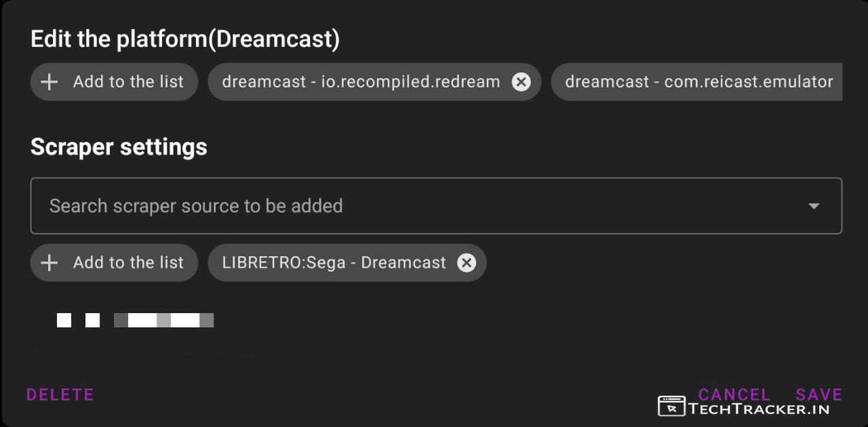Click Add to the list label under scraper search
868x427 pixels.
[x=128, y=263]
